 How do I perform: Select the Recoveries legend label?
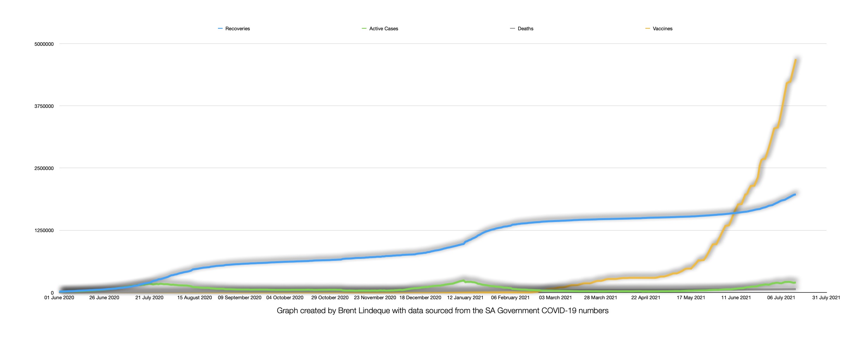click(x=237, y=29)
